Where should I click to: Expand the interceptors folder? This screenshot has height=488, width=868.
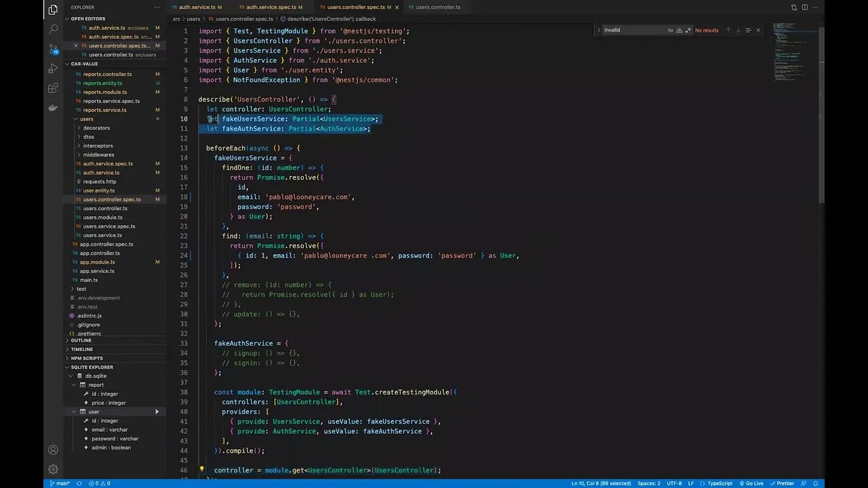tap(98, 146)
